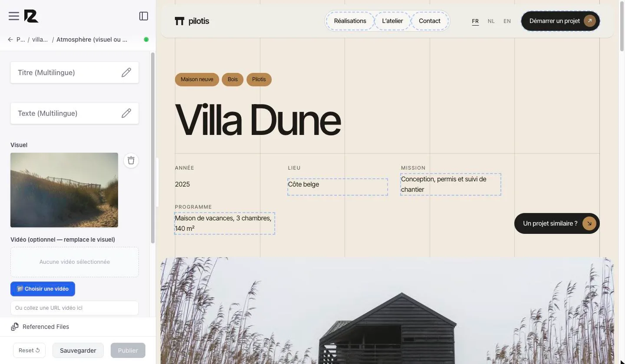
Task: Toggle the sidebar panel icon
Action: [144, 16]
